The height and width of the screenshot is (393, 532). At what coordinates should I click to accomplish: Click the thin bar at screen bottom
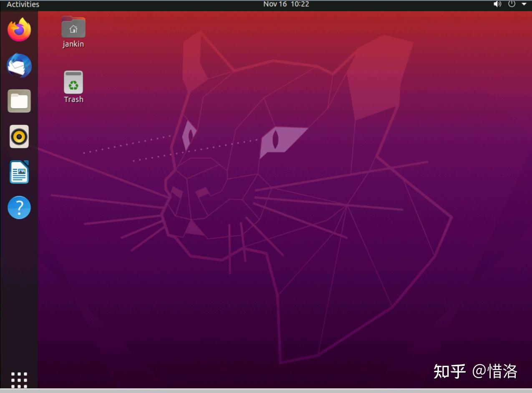(266, 391)
